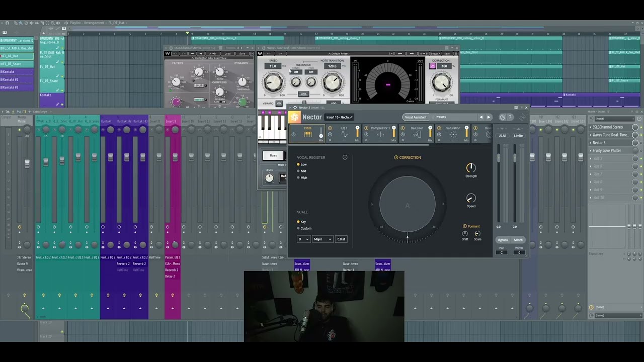644x362 pixels.
Task: Select High vocal register
Action: tap(302, 177)
